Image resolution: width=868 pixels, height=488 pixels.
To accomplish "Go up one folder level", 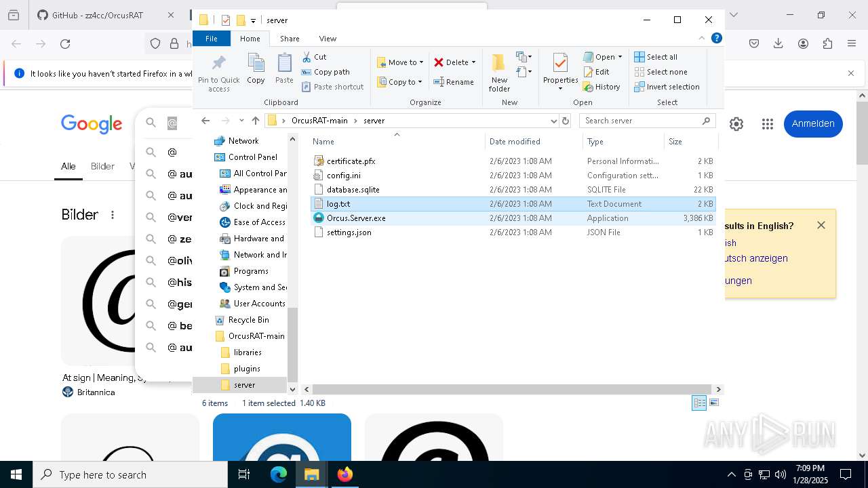I will (x=255, y=121).
